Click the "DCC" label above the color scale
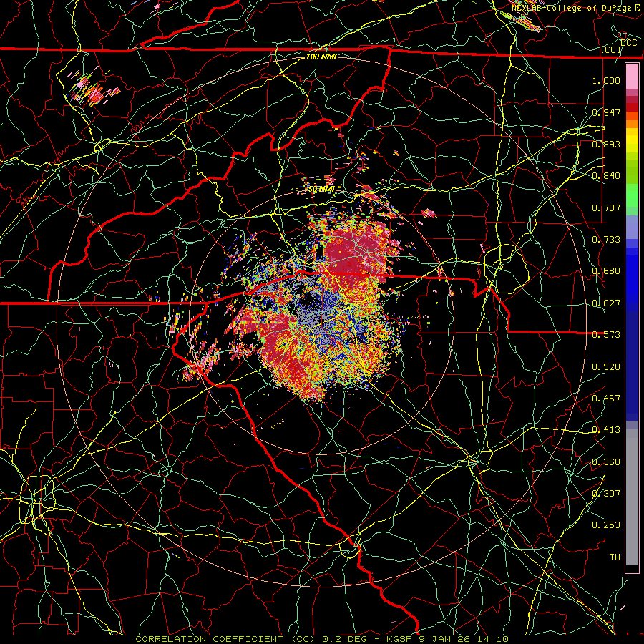 click(628, 43)
